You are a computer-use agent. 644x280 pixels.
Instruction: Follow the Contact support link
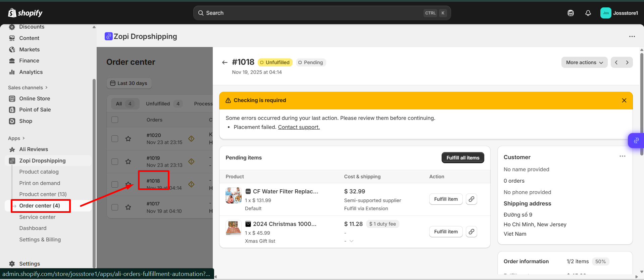[x=299, y=127]
